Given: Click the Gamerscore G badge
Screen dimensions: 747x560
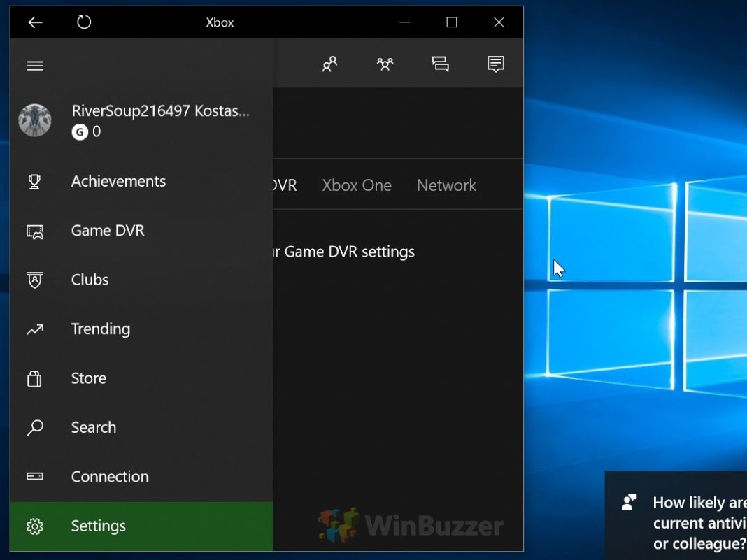Looking at the screenshot, I should 80,132.
